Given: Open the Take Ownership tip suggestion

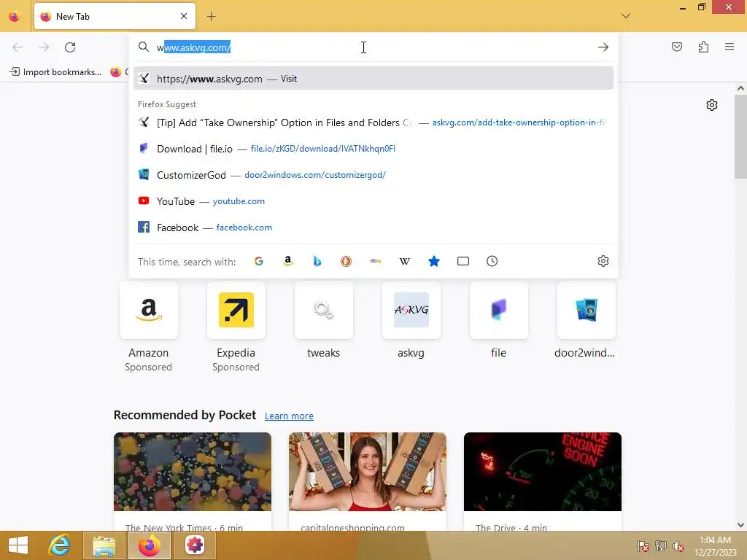Looking at the screenshot, I should click(373, 122).
